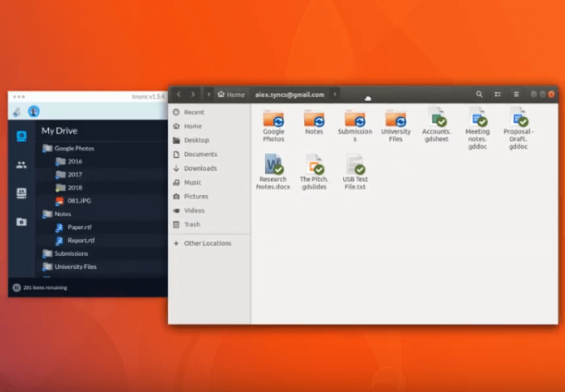565x392 pixels.
Task: Collapse the Google Photos folder in Insync
Action: 47,148
